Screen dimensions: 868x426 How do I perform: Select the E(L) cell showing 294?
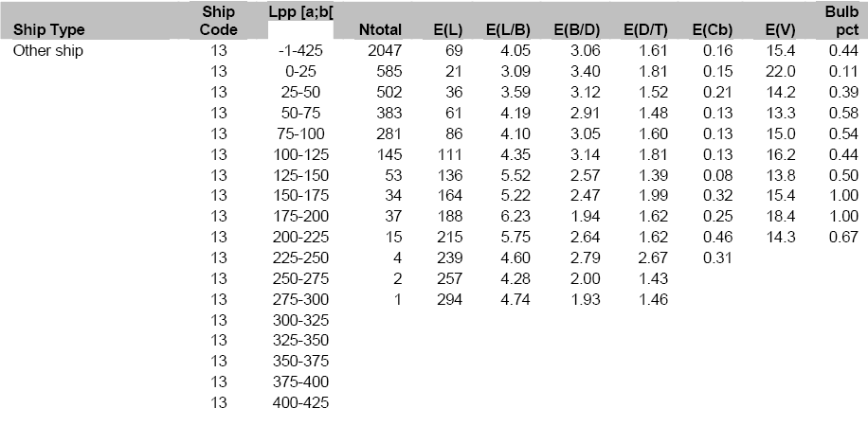click(x=450, y=300)
